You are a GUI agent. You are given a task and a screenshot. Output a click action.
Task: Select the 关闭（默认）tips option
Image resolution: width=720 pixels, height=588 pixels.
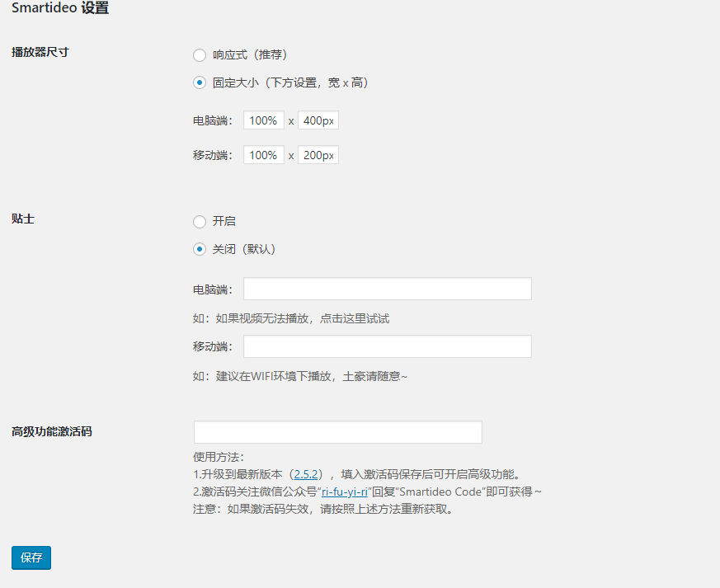pyautogui.click(x=199, y=249)
